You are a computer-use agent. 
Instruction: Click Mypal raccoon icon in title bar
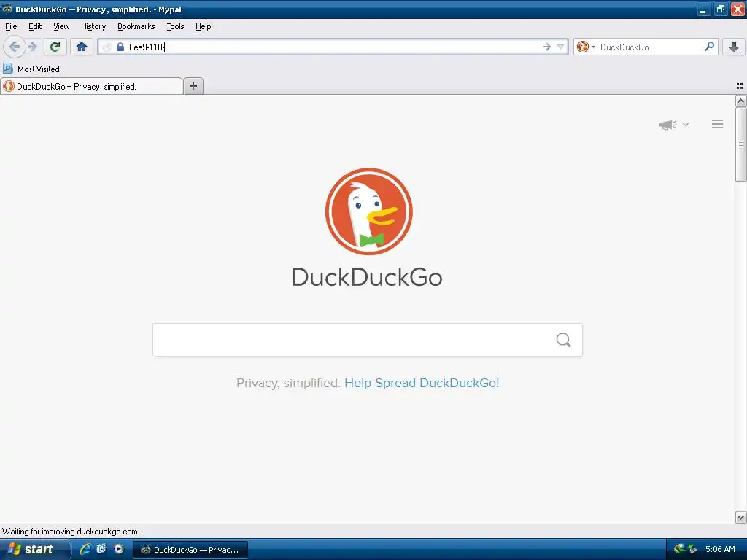[x=7, y=9]
